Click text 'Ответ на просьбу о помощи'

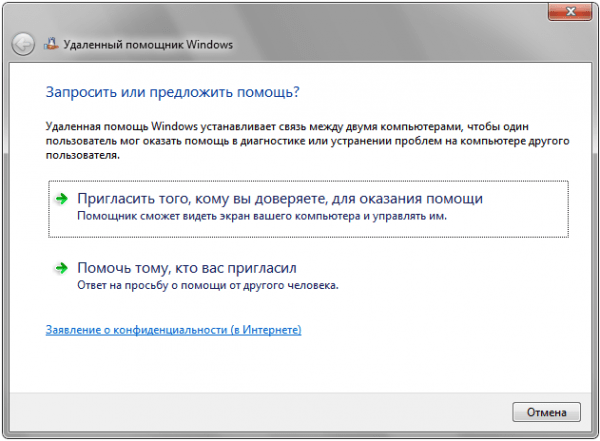(152, 285)
